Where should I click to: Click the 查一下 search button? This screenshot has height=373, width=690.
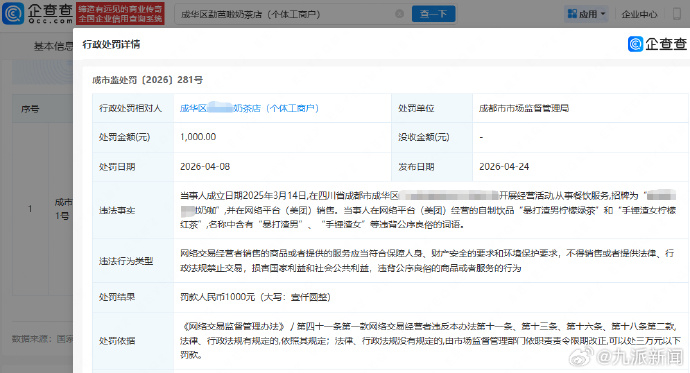[x=433, y=14]
